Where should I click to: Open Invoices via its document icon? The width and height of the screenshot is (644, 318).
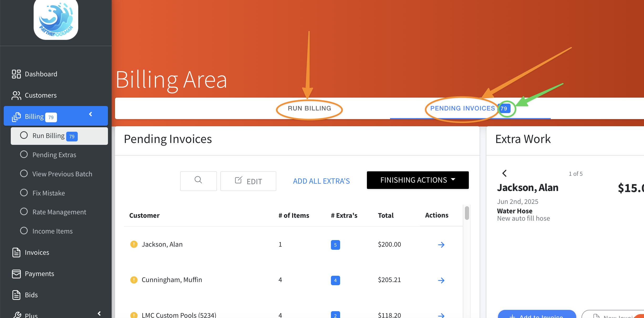(16, 252)
